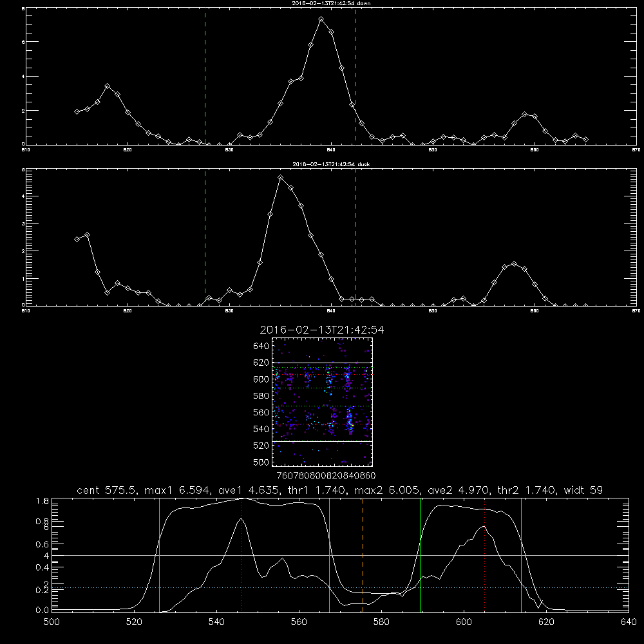Viewport: 644px width, 644px height.
Task: Click the x-axis label 640 on the bottom plot
Action: 629,622
